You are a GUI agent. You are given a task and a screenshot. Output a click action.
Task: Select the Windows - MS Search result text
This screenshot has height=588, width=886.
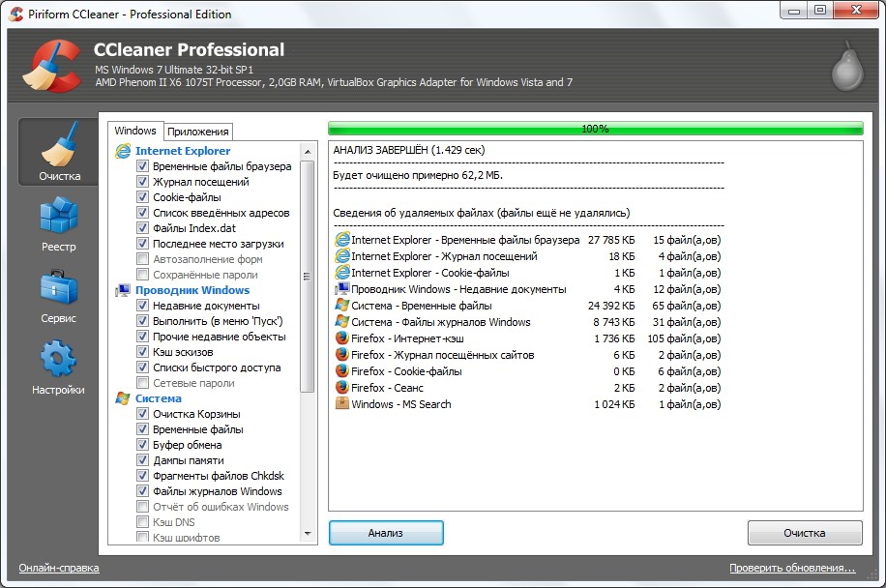401,404
